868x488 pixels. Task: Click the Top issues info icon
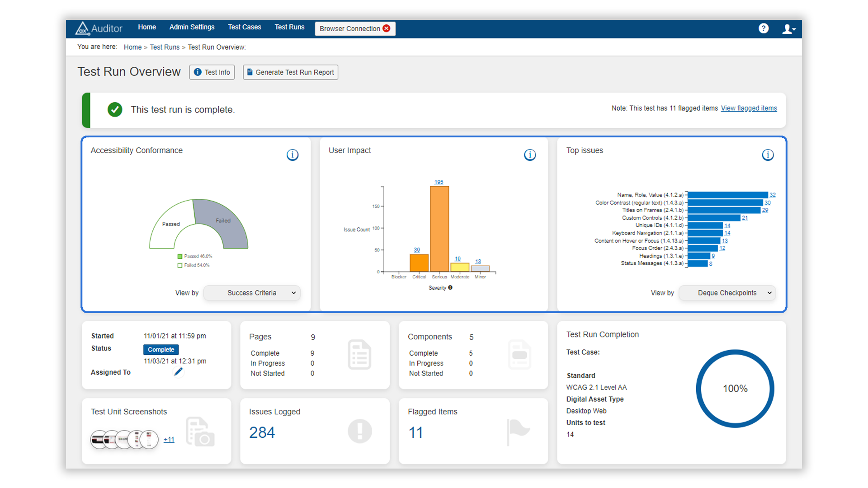point(768,155)
